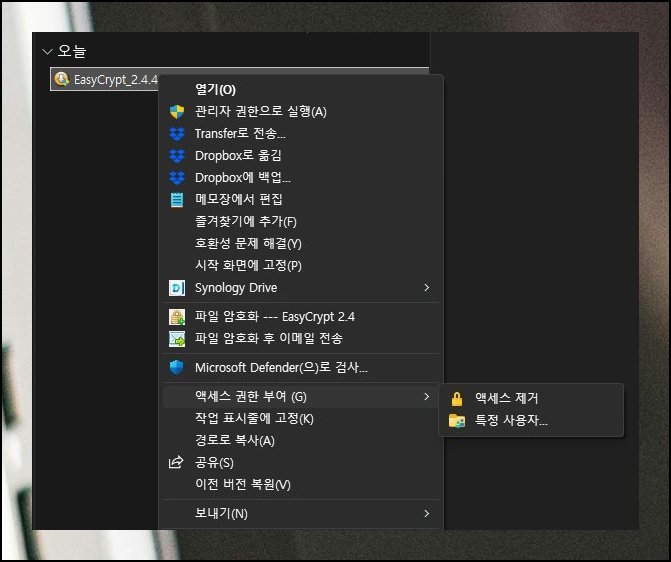Click the Notepad icon for 메모장에서 편집

(x=177, y=200)
